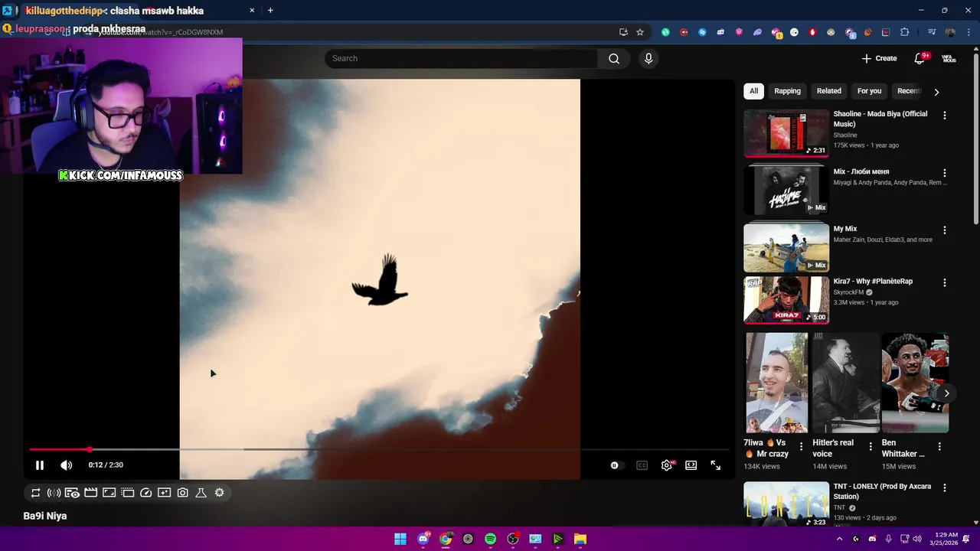Open the SkyrockFM channel name
The height and width of the screenshot is (551, 980).
click(850, 292)
